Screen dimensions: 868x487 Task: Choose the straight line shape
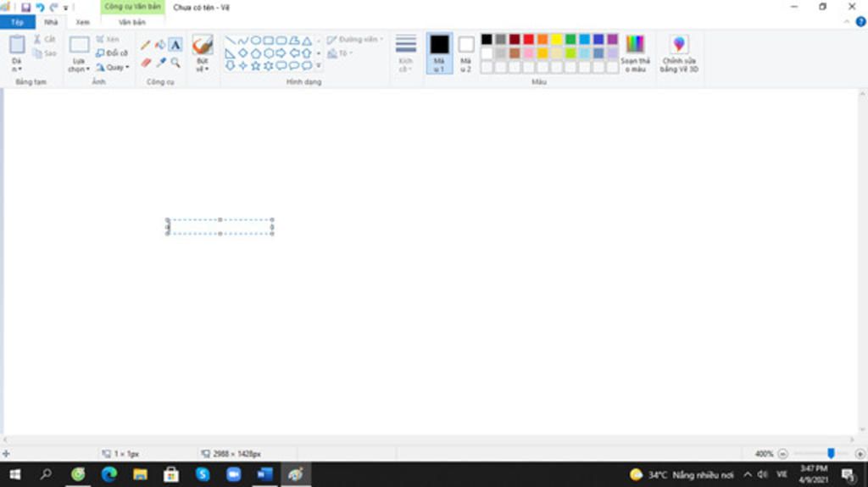click(230, 41)
